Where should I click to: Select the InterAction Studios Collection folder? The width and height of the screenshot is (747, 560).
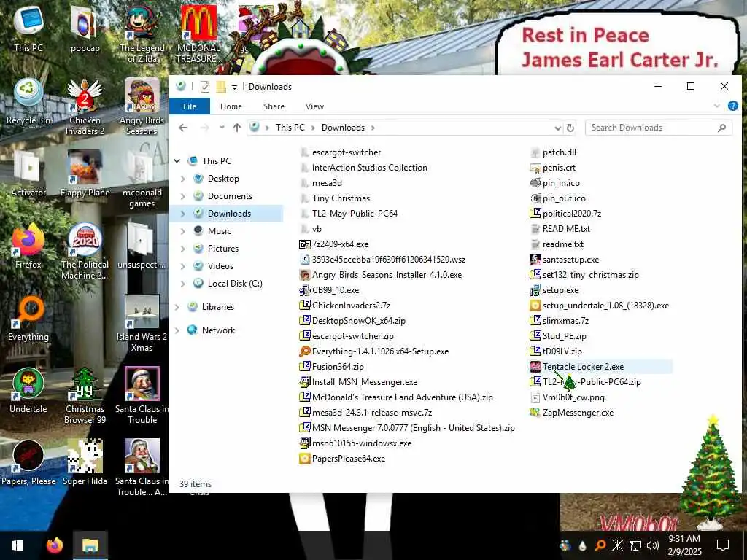click(370, 168)
